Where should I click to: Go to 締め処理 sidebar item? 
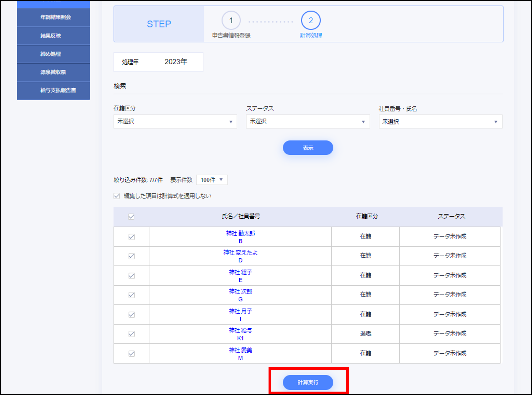click(x=51, y=54)
